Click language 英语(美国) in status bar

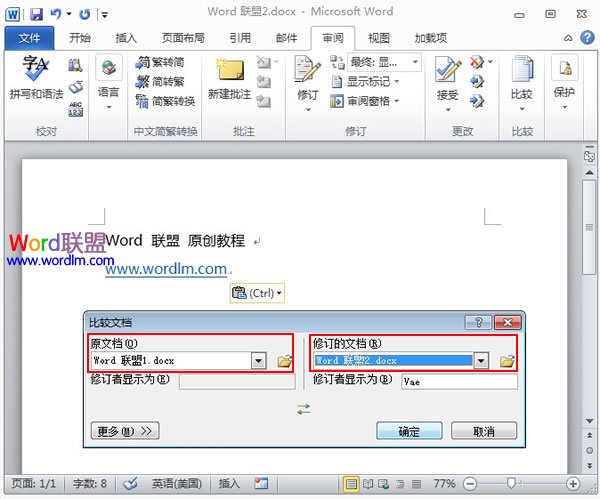pyautogui.click(x=177, y=484)
